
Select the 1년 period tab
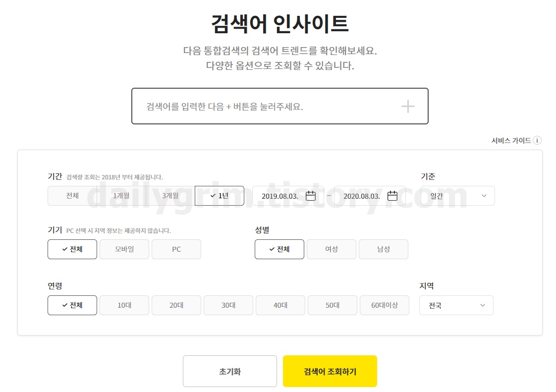[219, 196]
